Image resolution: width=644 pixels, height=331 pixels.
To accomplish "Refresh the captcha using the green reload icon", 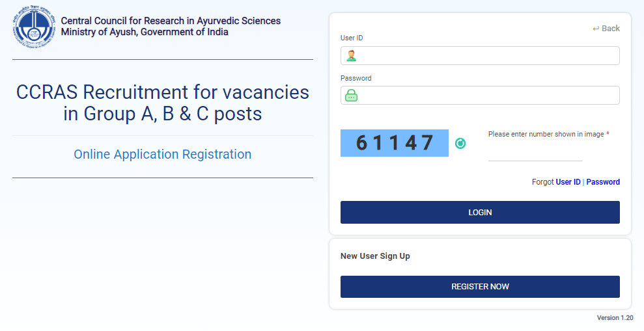I will point(460,143).
